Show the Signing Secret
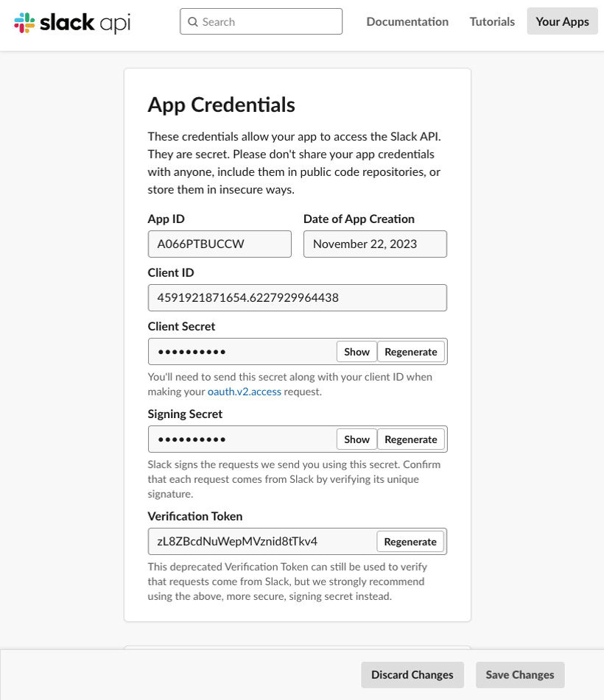Viewport: 604px width, 700px height. coord(357,439)
